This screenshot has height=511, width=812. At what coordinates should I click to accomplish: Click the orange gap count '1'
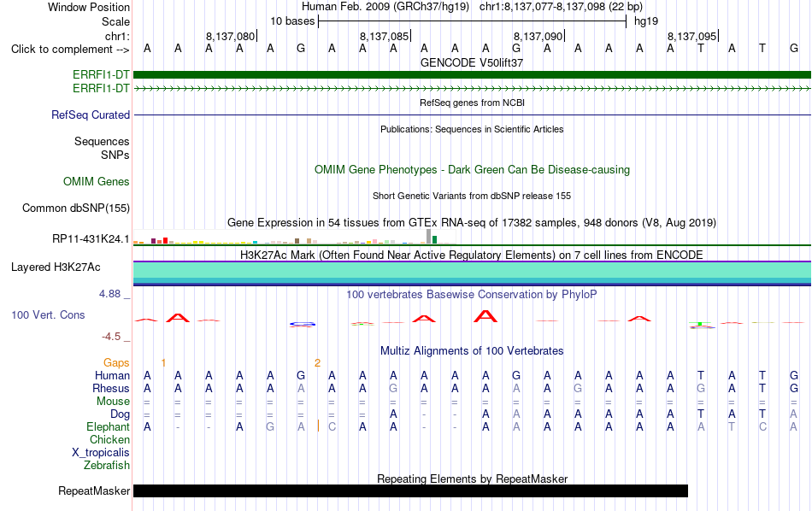point(163,363)
